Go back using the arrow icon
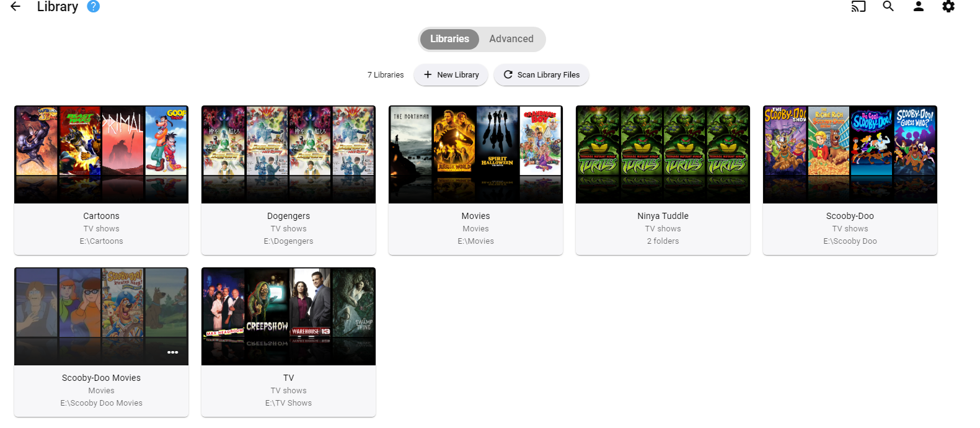The width and height of the screenshot is (980, 428). pyautogui.click(x=15, y=6)
